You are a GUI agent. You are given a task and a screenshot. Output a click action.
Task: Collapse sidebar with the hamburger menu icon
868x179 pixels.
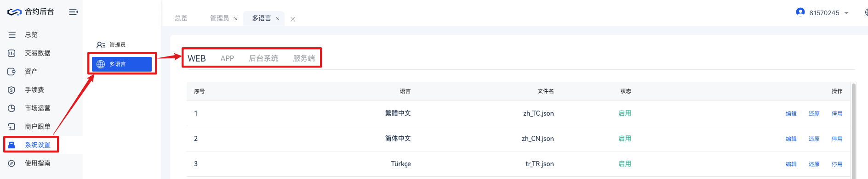pos(73,12)
